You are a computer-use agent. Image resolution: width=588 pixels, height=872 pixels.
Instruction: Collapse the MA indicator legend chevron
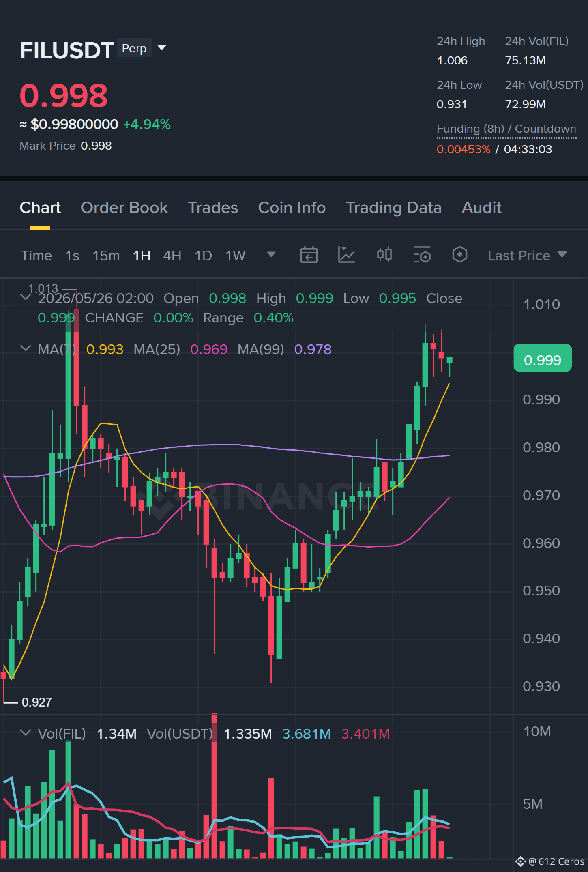26,348
